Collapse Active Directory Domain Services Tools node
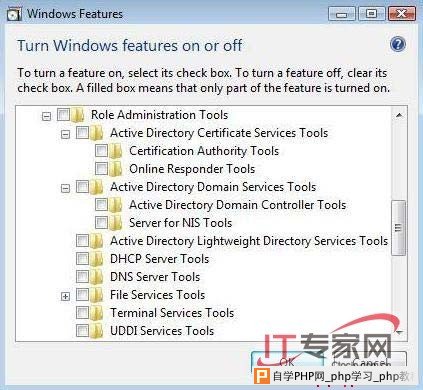 [x=66, y=188]
